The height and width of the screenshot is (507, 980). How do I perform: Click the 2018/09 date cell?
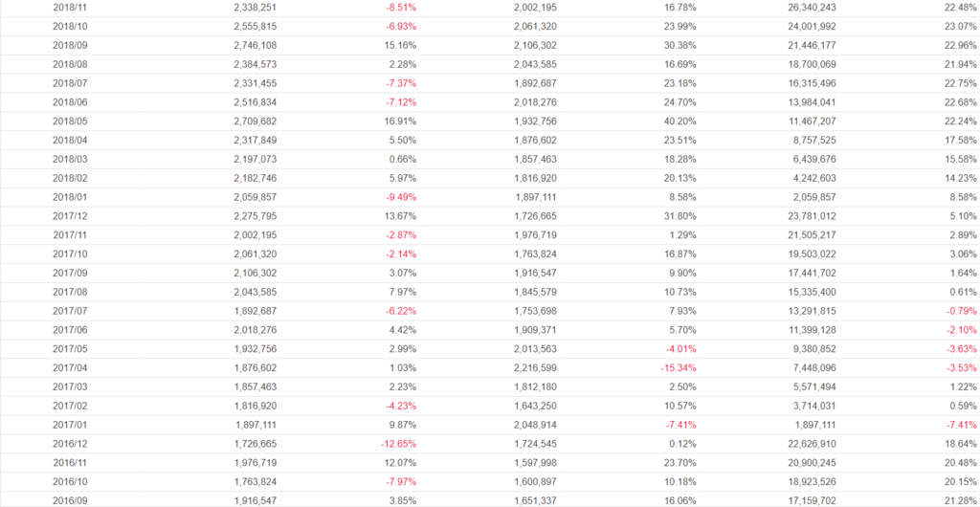tap(68, 45)
